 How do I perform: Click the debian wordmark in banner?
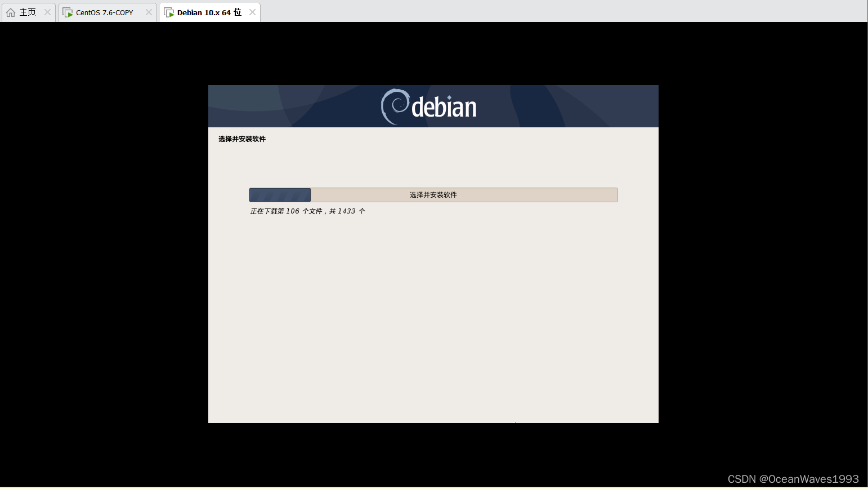tap(444, 107)
